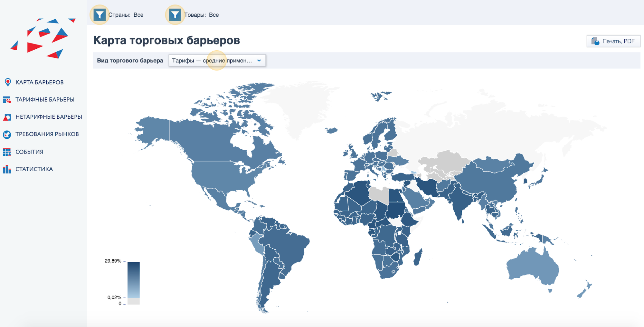Click the grid icon for События
This screenshot has height=327, width=644.
(7, 152)
